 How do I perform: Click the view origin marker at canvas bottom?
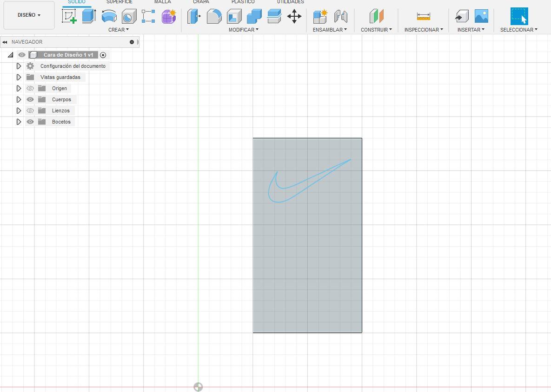click(x=198, y=387)
